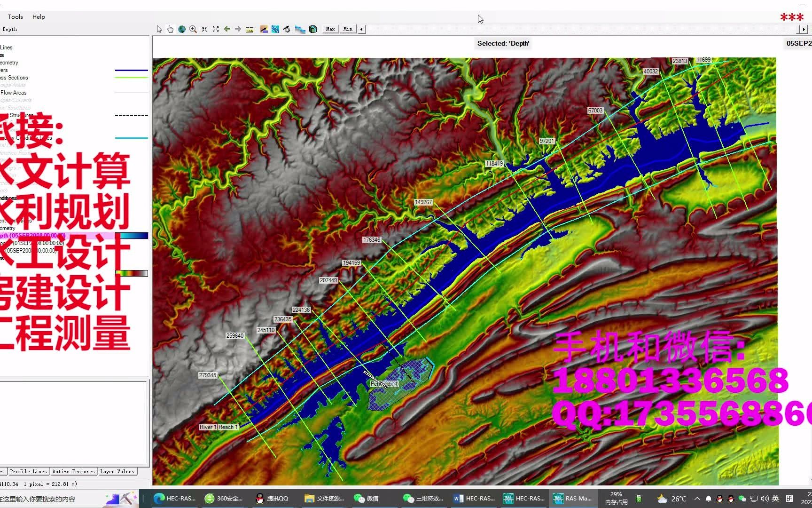Step animation backward with left arrow
Image resolution: width=812 pixels, height=508 pixels.
362,29
